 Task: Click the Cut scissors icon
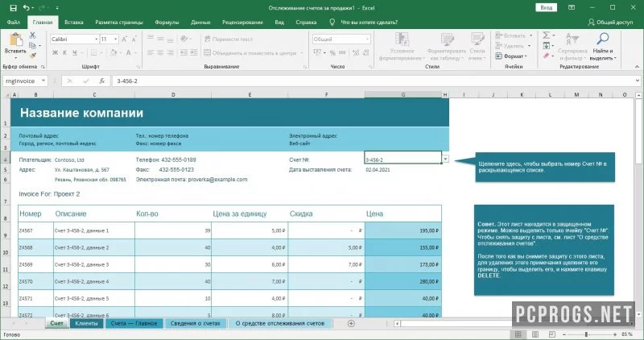(32, 35)
